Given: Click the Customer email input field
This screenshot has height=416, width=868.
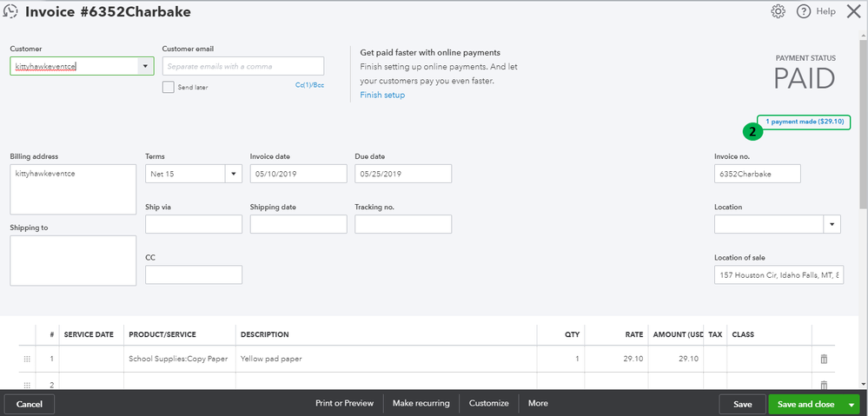Looking at the screenshot, I should pyautogui.click(x=243, y=66).
